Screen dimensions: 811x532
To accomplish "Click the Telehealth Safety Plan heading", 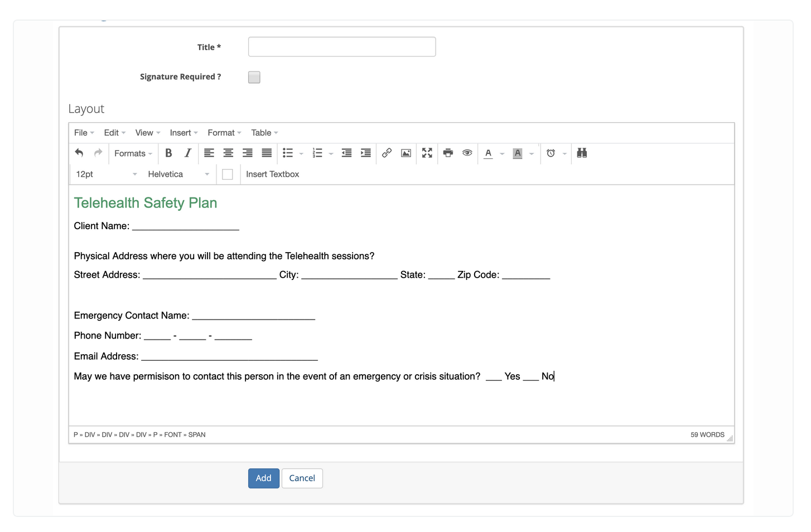I will coord(146,203).
